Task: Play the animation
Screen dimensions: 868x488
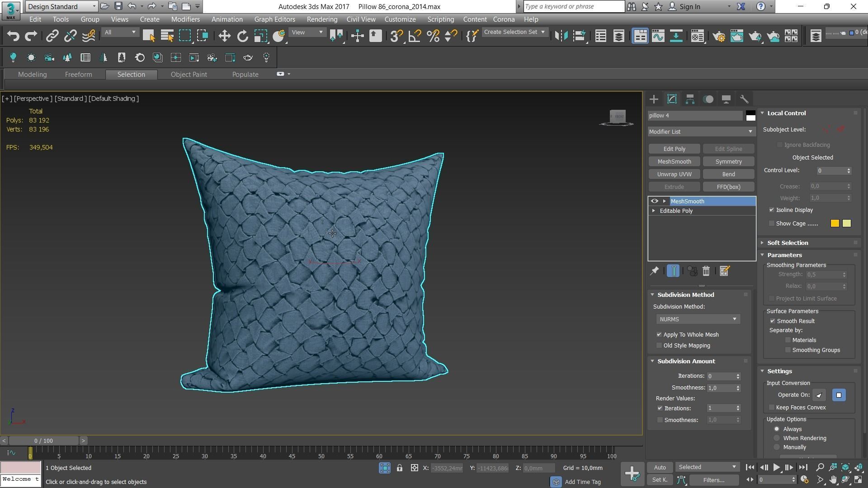Action: coord(776,468)
